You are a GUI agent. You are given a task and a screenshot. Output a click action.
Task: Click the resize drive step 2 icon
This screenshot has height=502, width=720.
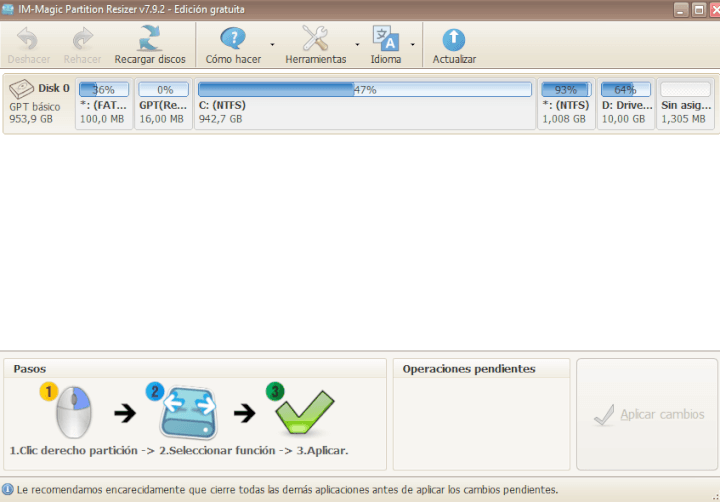pos(188,413)
